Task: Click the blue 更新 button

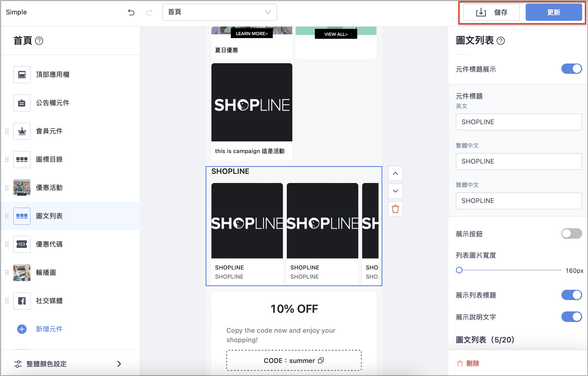Action: pos(553,12)
